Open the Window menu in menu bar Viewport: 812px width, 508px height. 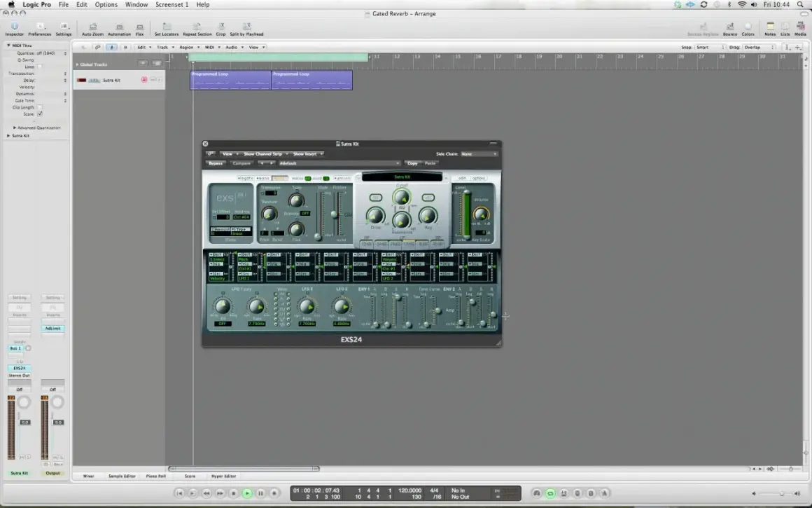136,5
